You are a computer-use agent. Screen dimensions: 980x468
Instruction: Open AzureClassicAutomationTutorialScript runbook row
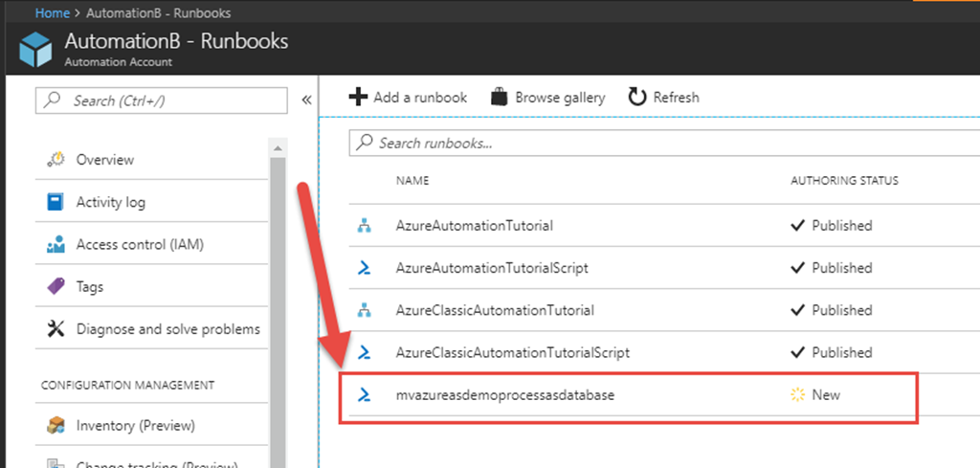pyautogui.click(x=499, y=352)
